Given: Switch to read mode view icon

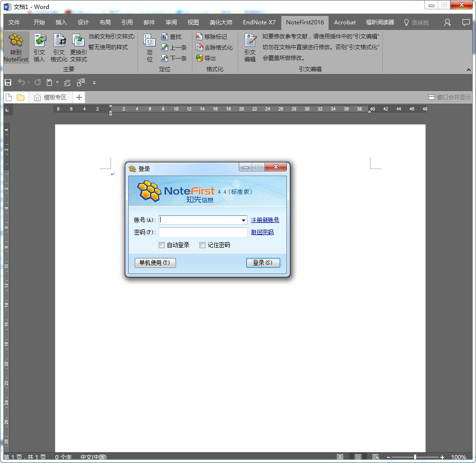Looking at the screenshot, I should tap(340, 457).
